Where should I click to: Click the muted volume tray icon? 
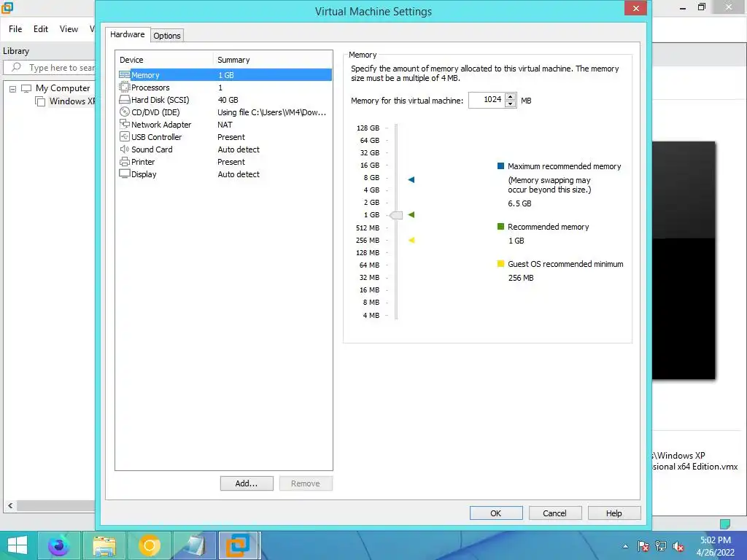coord(678,547)
